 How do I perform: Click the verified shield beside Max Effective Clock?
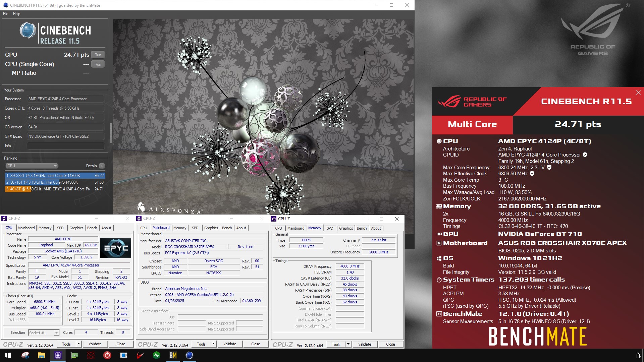click(x=532, y=174)
